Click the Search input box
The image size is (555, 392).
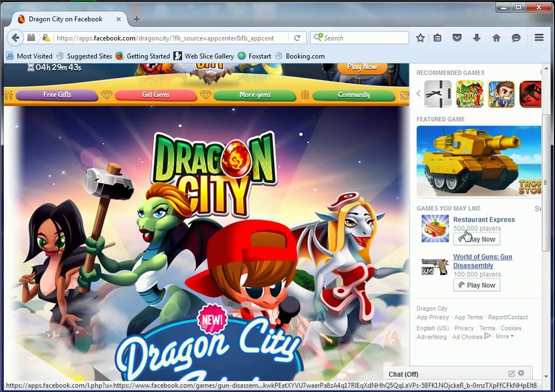359,38
